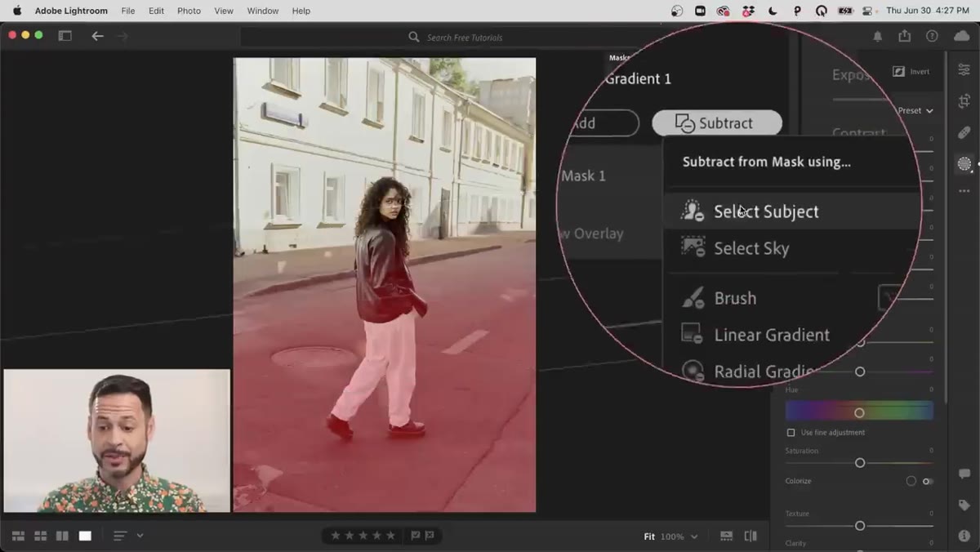980x552 pixels.
Task: Open the Window menu
Action: [262, 11]
